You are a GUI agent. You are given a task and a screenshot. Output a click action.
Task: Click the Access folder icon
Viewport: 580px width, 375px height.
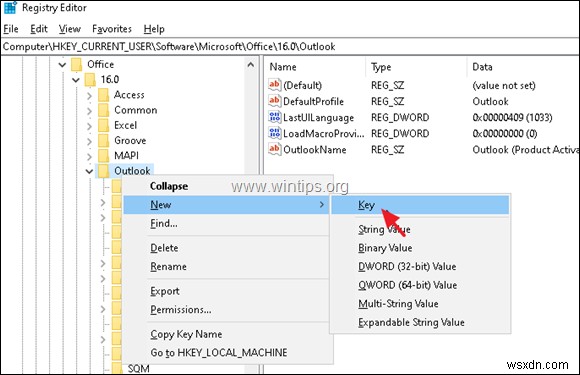(x=104, y=95)
